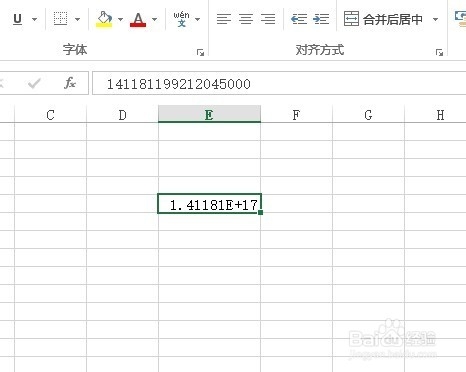Open underline style dropdown arrow
Viewport: 466px width, 372px height.
pyautogui.click(x=34, y=19)
